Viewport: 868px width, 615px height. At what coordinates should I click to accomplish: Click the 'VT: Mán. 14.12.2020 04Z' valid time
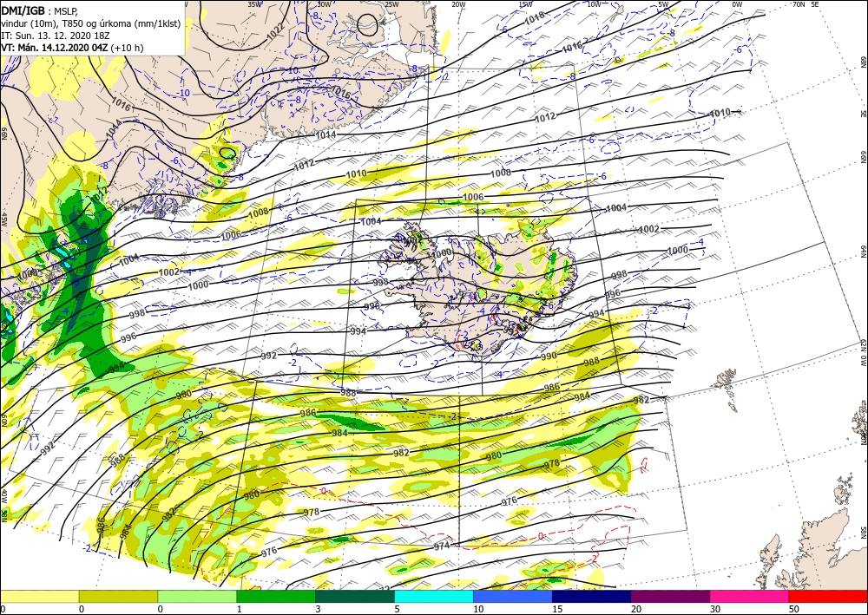tap(54, 48)
